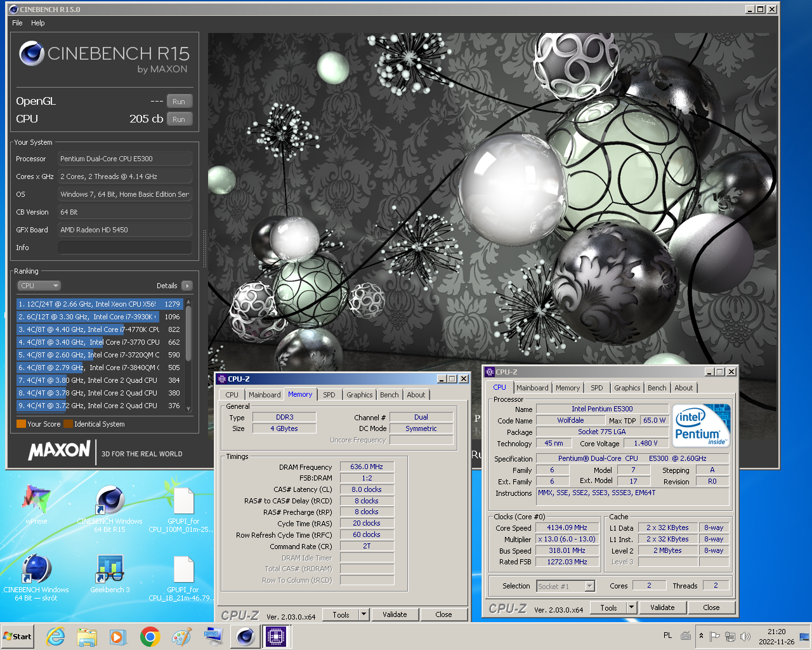Click the Your Score orange legend swatch
812x650 pixels.
point(21,424)
